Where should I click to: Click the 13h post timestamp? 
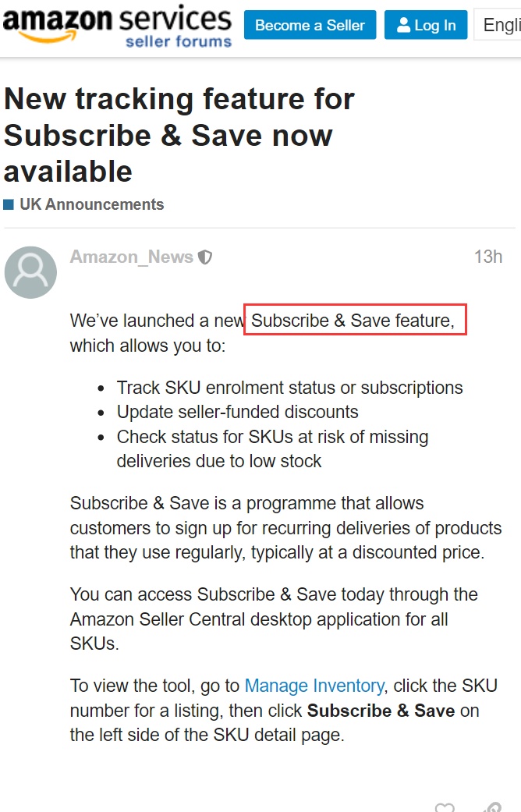[488, 257]
